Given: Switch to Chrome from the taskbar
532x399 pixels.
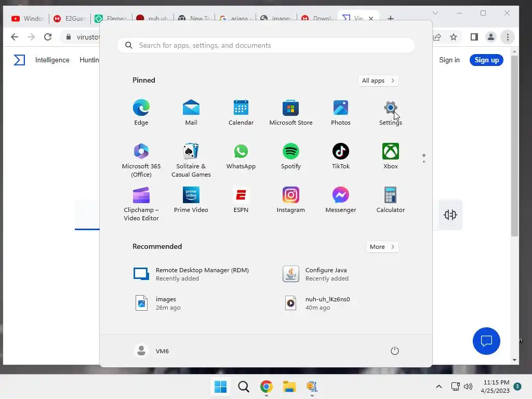Looking at the screenshot, I should (267, 387).
